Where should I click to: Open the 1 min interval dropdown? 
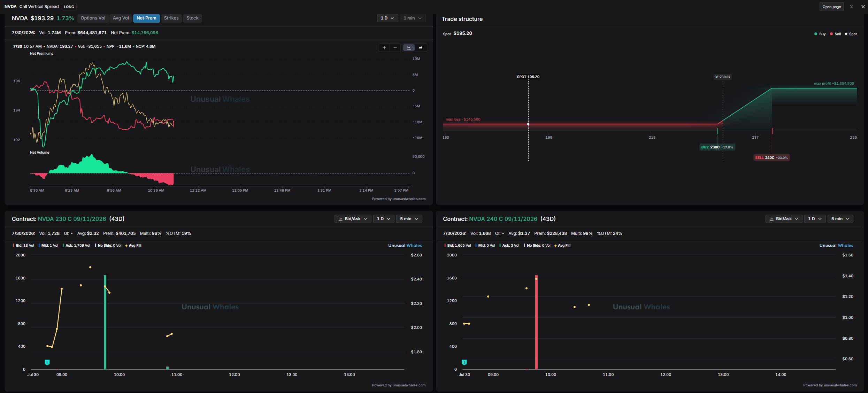[412, 18]
